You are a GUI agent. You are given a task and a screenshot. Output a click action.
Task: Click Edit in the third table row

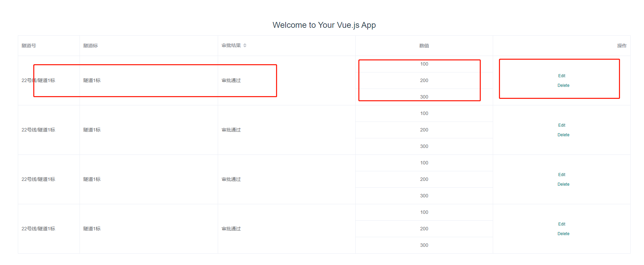pyautogui.click(x=562, y=174)
